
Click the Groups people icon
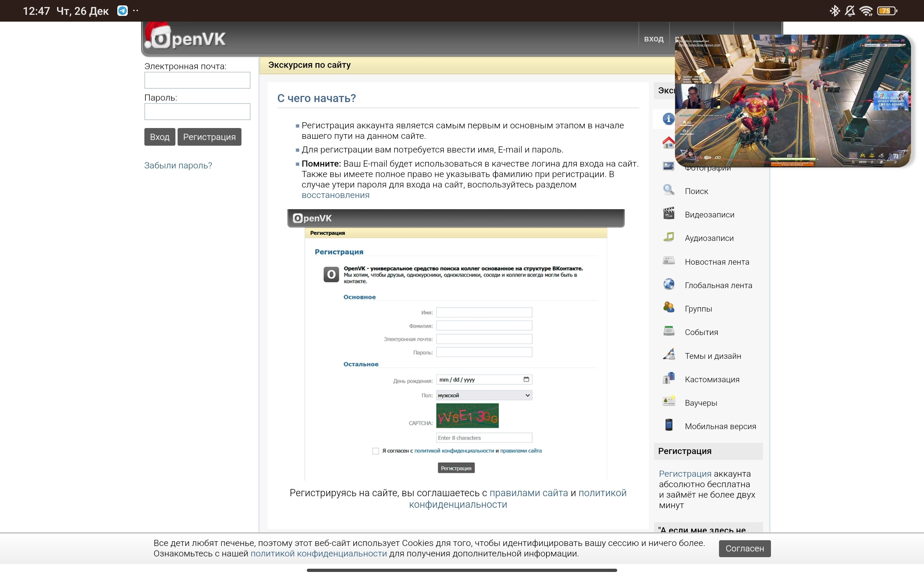tap(668, 308)
